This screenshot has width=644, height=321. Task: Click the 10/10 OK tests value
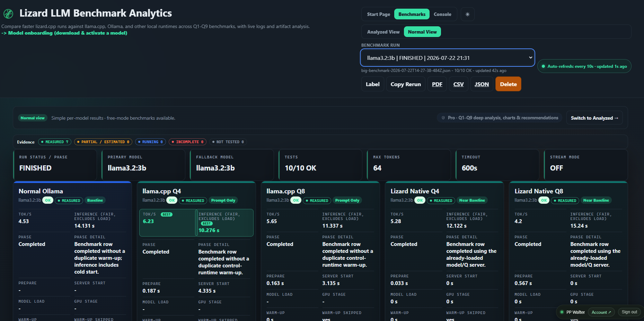(x=300, y=168)
